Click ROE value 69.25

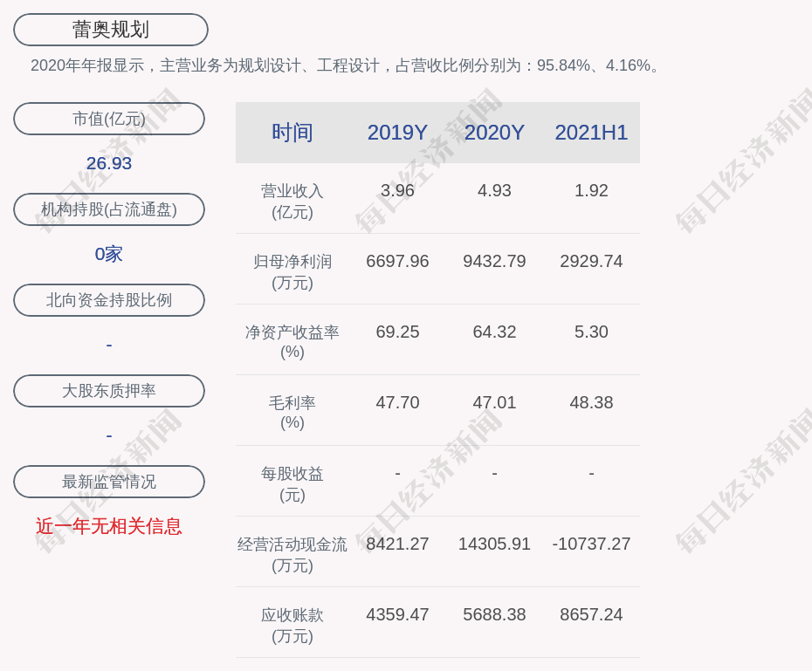click(x=397, y=332)
